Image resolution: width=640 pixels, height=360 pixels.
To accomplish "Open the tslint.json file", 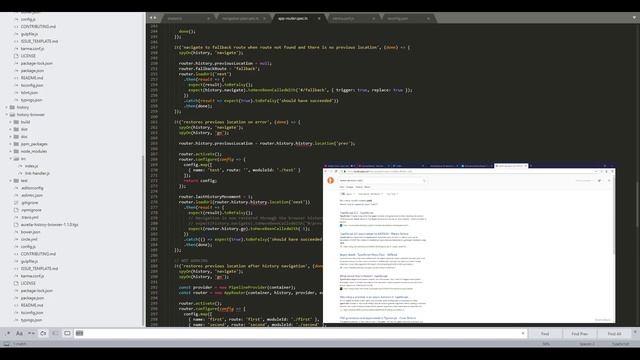I will [x=29, y=93].
